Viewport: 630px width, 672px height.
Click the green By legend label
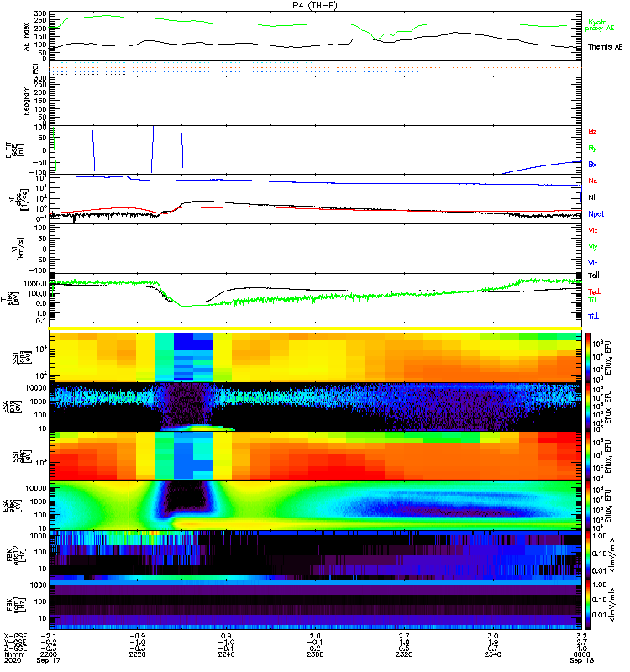[592, 148]
